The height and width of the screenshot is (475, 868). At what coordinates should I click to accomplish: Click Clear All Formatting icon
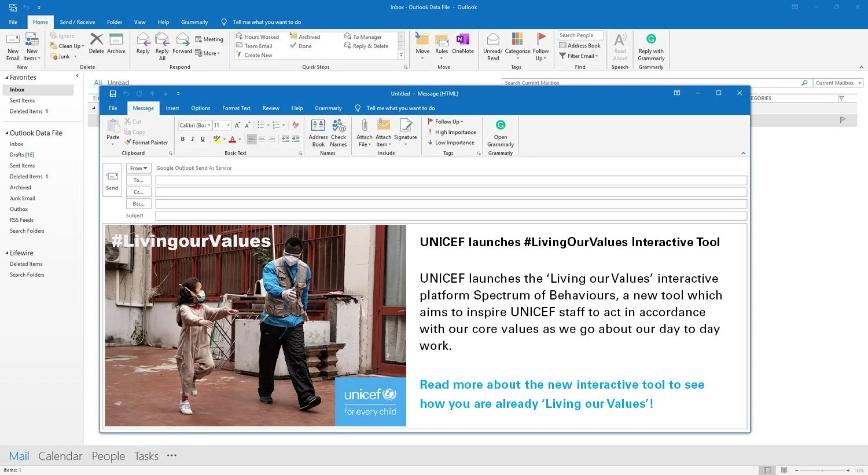tap(296, 125)
